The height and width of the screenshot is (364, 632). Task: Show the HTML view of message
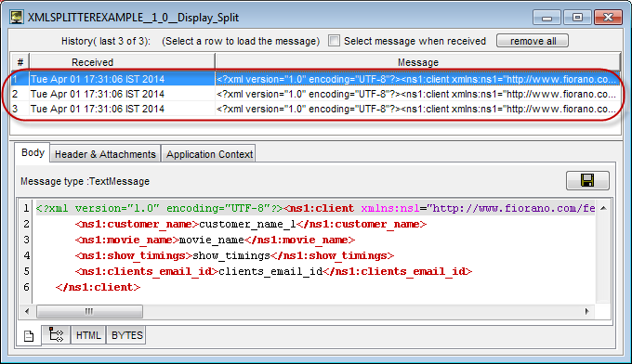88,335
